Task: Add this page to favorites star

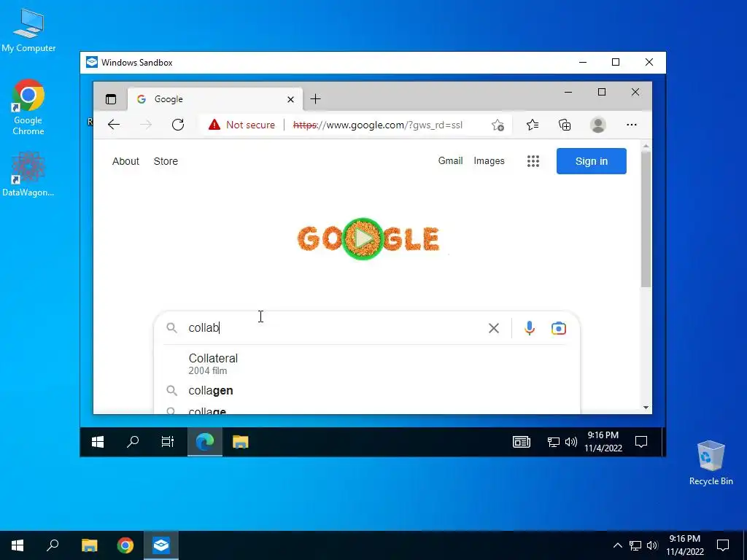Action: 498,125
